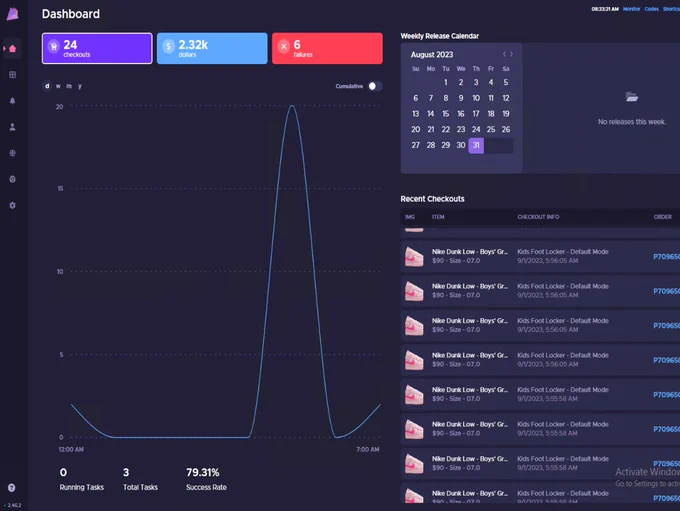The image size is (680, 511).
Task: Select August 1 in the calendar
Action: (x=446, y=82)
